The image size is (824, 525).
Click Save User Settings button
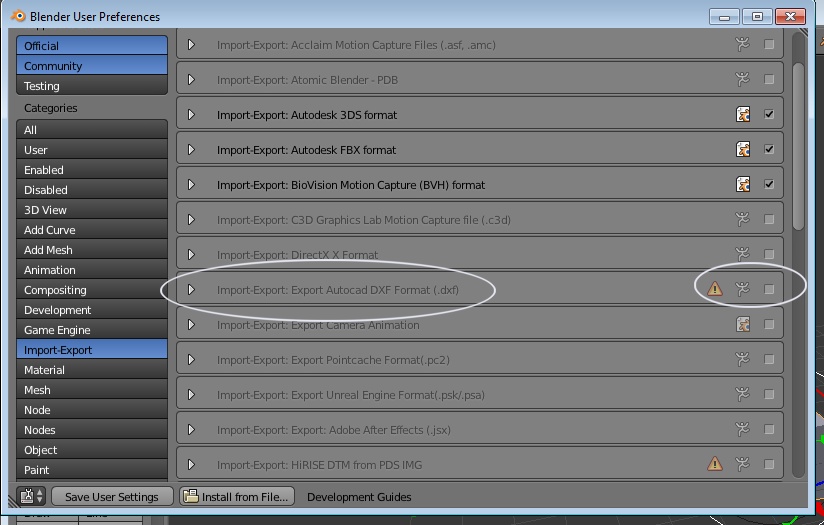pos(112,496)
